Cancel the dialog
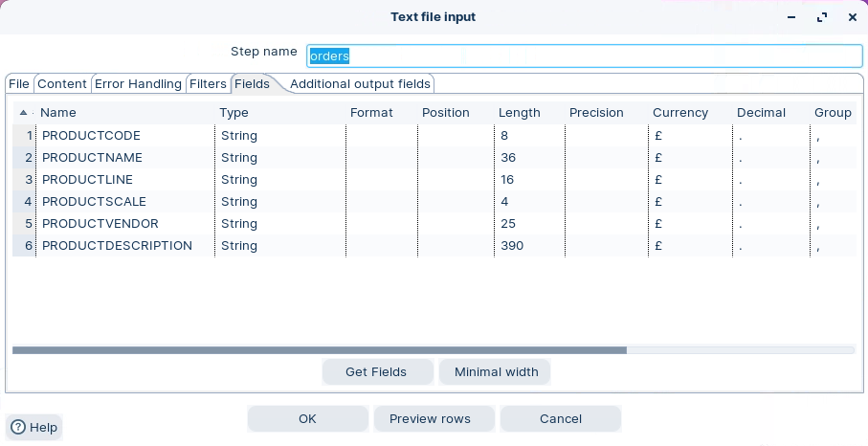Screen dimensions: 868x446 coord(560,419)
